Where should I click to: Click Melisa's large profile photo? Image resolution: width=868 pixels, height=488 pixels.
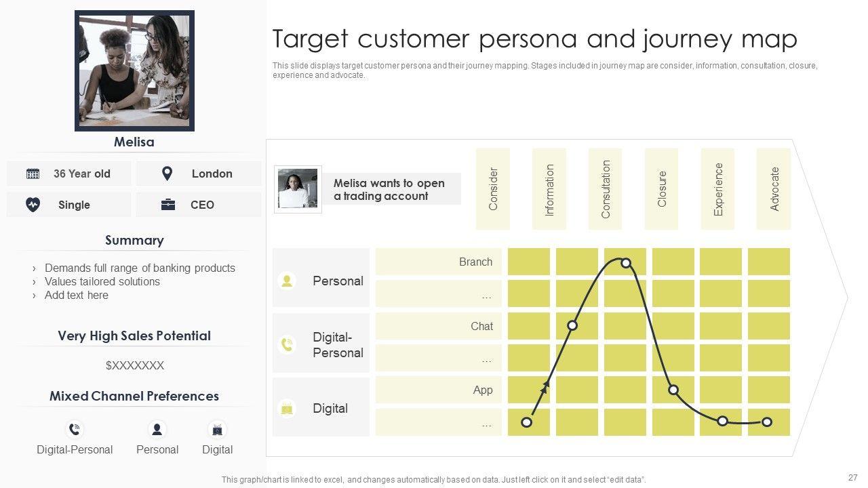click(134, 70)
